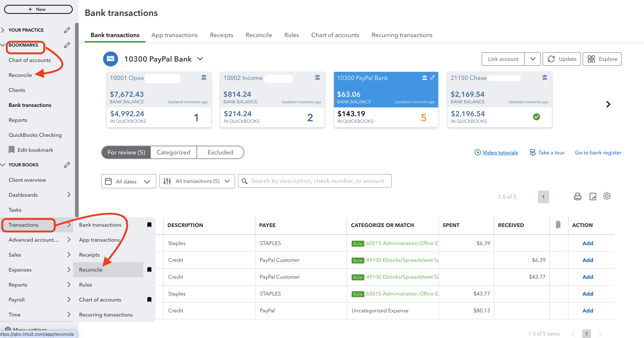Open QuickBooks Checking bookmark
Image resolution: width=644 pixels, height=338 pixels.
point(35,135)
